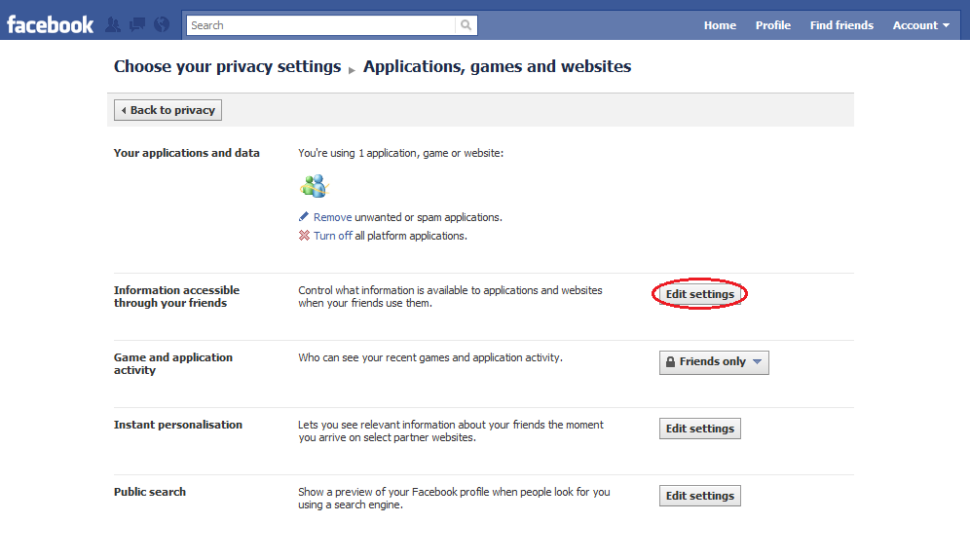Click the Facebook logo

pos(50,25)
